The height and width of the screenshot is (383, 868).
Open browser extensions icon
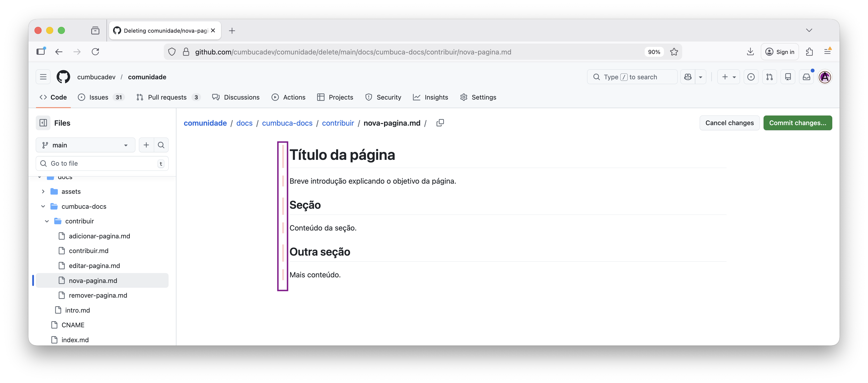click(x=809, y=51)
